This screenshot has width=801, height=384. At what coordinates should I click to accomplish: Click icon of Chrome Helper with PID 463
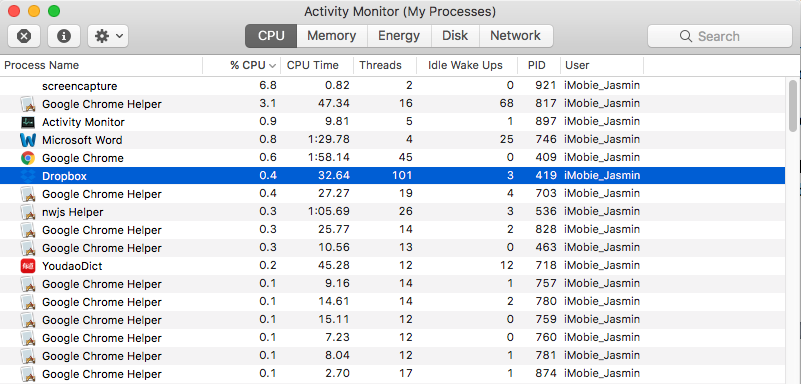click(28, 248)
